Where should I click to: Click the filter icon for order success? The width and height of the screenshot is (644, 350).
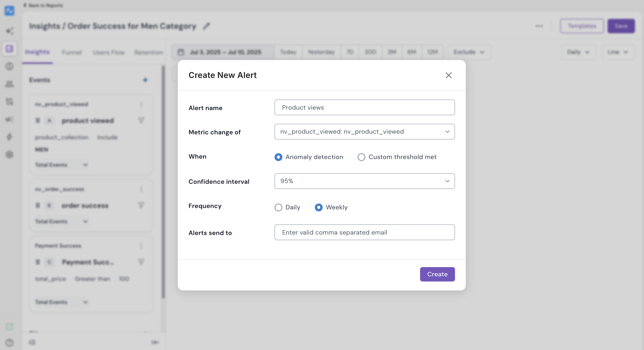pos(141,206)
